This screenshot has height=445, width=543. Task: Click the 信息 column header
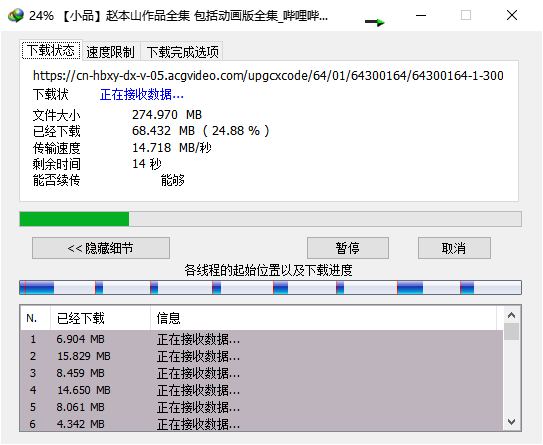[x=323, y=318]
